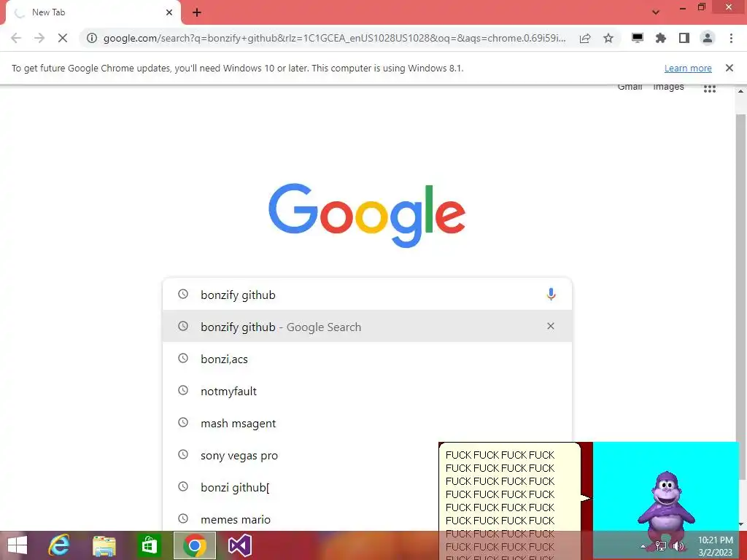Screen dimensions: 747x560
Task: Open Google apps grid
Action: tap(709, 88)
